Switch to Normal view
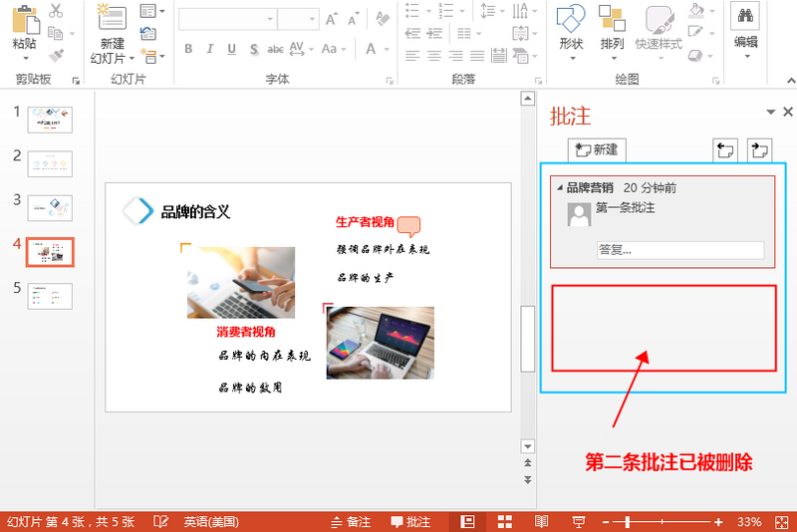The image size is (797, 532). 467,521
